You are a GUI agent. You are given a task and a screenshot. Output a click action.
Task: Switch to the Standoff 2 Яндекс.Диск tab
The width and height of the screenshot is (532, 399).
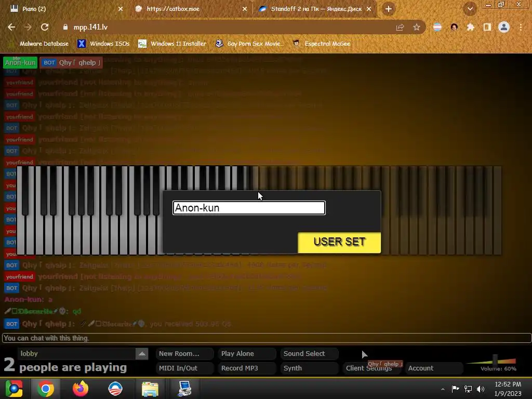coord(316,9)
